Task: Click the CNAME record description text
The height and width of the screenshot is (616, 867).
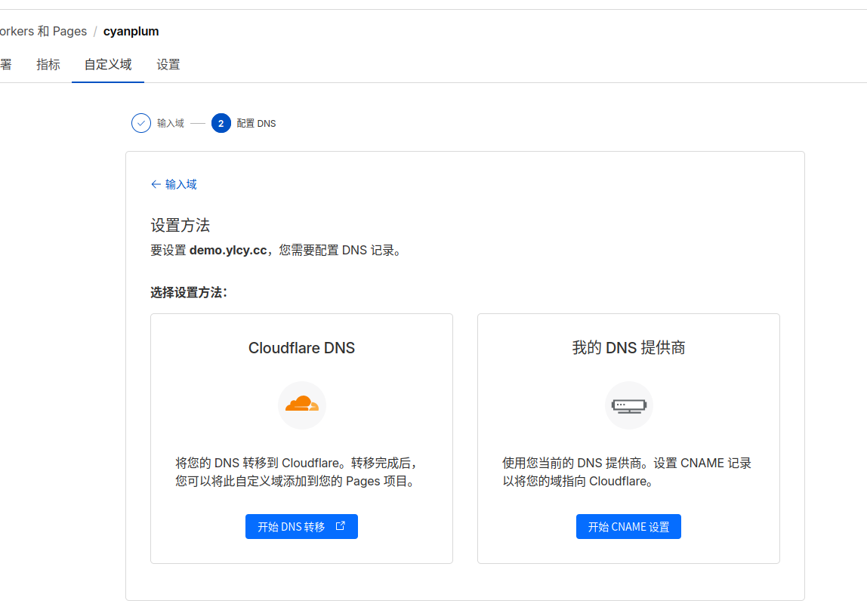Action: tap(627, 472)
